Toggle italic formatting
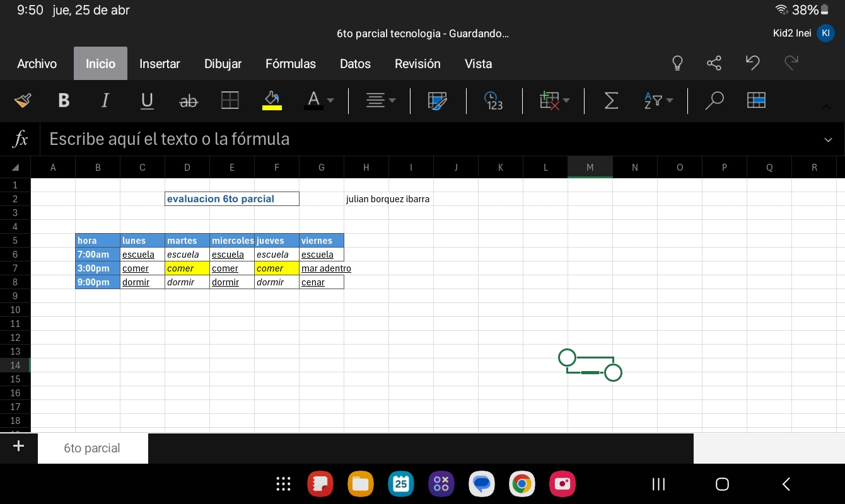 (105, 101)
